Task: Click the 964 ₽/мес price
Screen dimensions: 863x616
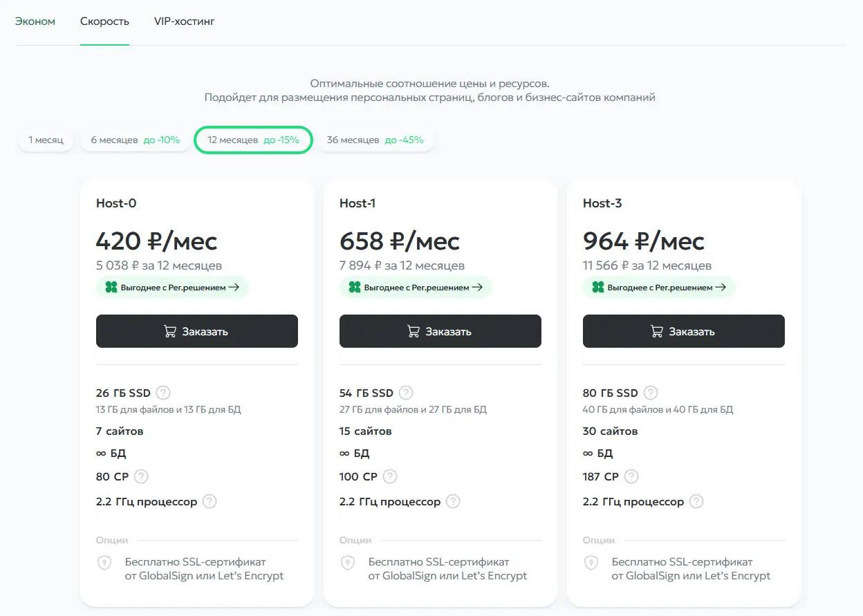Action: coord(644,241)
